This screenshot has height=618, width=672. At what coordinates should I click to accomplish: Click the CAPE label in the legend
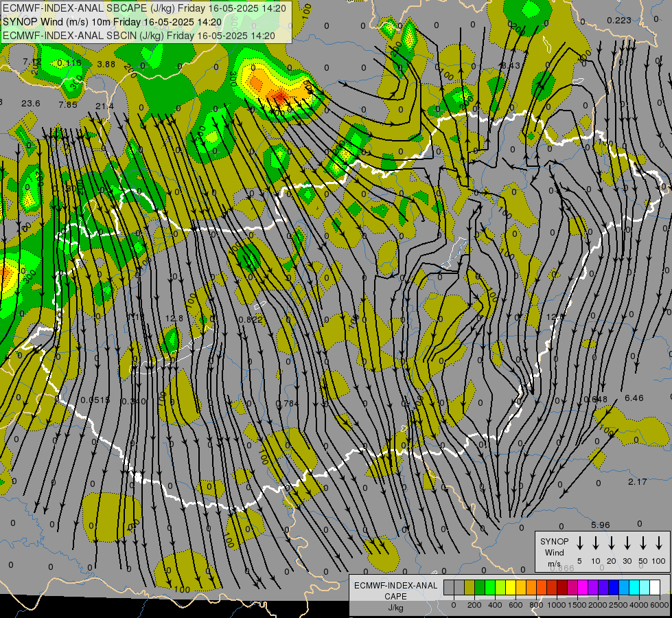[395, 597]
